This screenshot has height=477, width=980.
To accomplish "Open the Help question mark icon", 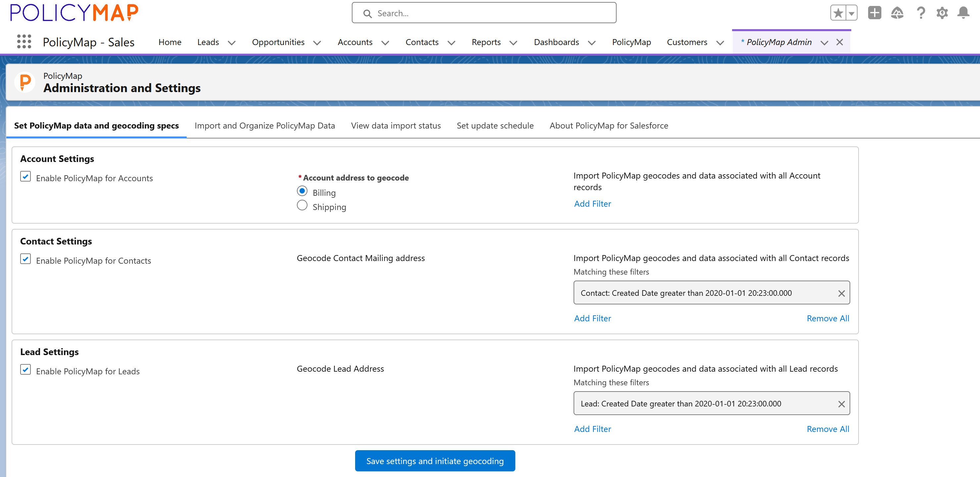I will (x=920, y=13).
